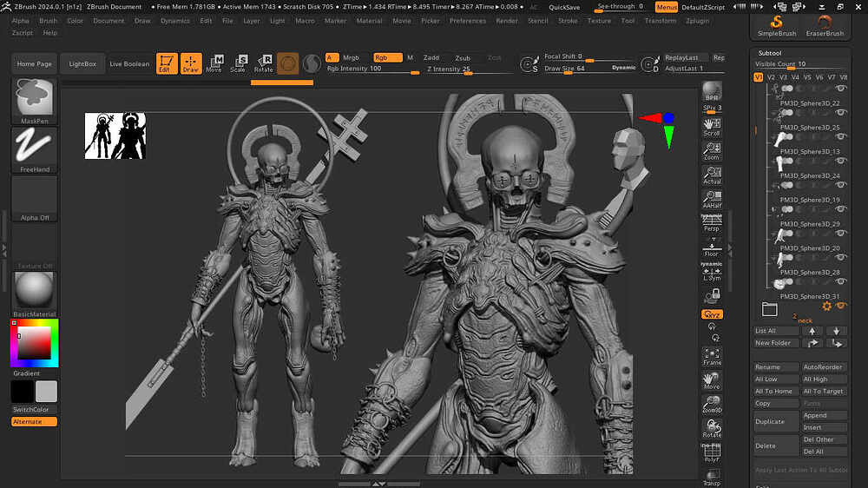Image resolution: width=868 pixels, height=488 pixels.
Task: Activate Edit mode button
Action: (x=167, y=63)
